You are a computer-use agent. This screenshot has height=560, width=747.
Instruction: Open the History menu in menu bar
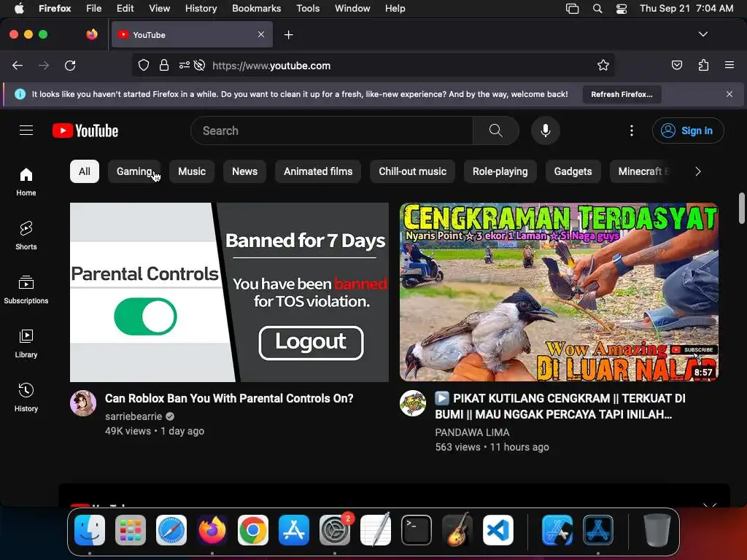[x=201, y=8]
